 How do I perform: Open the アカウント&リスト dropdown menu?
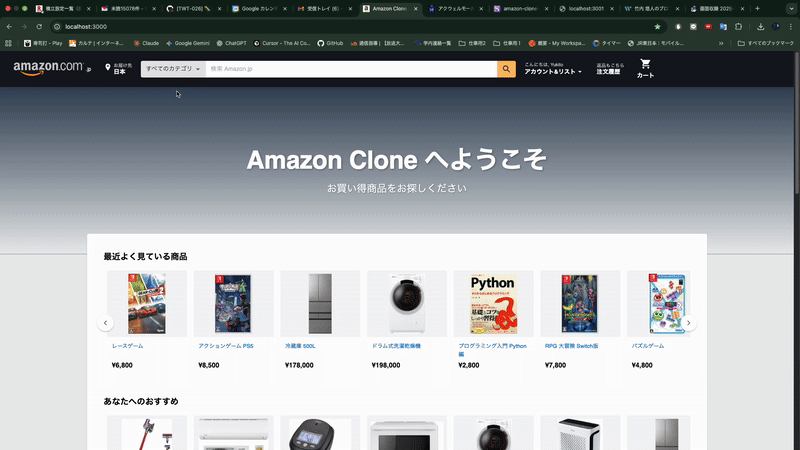point(553,69)
